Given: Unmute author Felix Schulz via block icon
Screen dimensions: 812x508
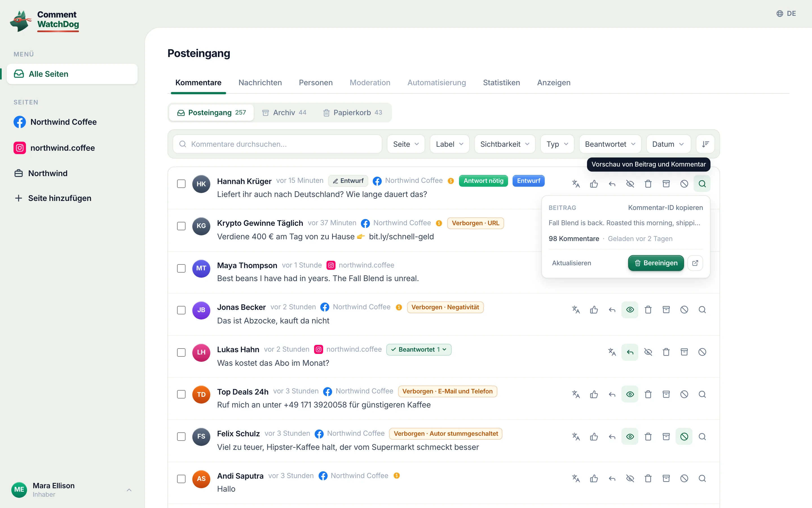Looking at the screenshot, I should pyautogui.click(x=684, y=437).
